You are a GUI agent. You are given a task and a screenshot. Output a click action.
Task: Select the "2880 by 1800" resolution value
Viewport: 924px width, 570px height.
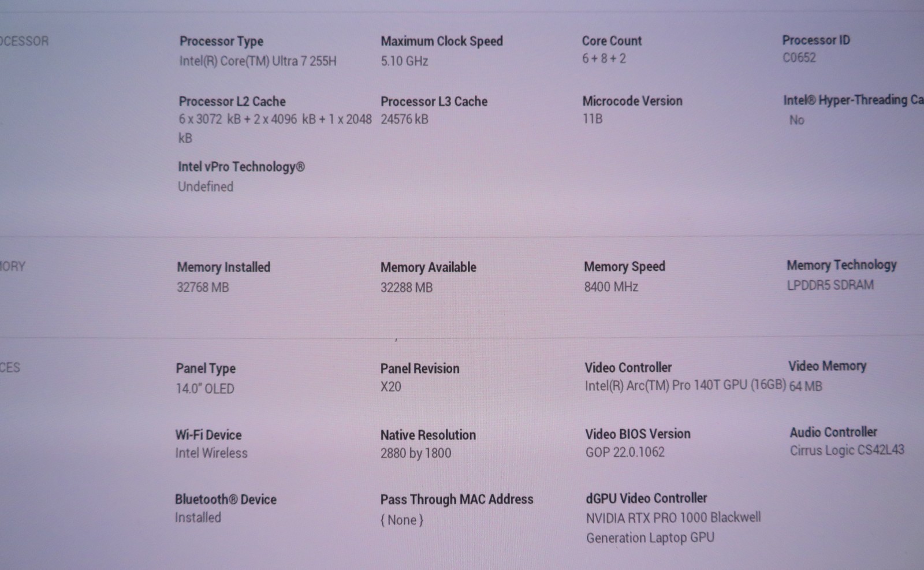pyautogui.click(x=416, y=453)
